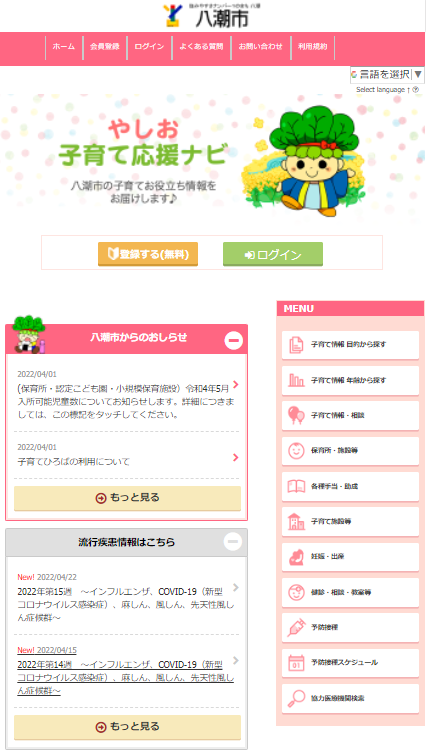Select the よくある質問 menu item
Viewport: 426px width, 754px height.
[201, 47]
